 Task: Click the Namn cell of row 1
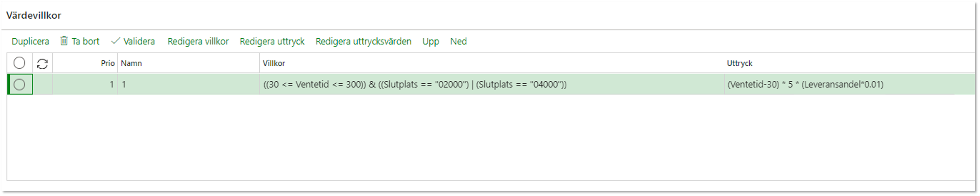point(188,84)
